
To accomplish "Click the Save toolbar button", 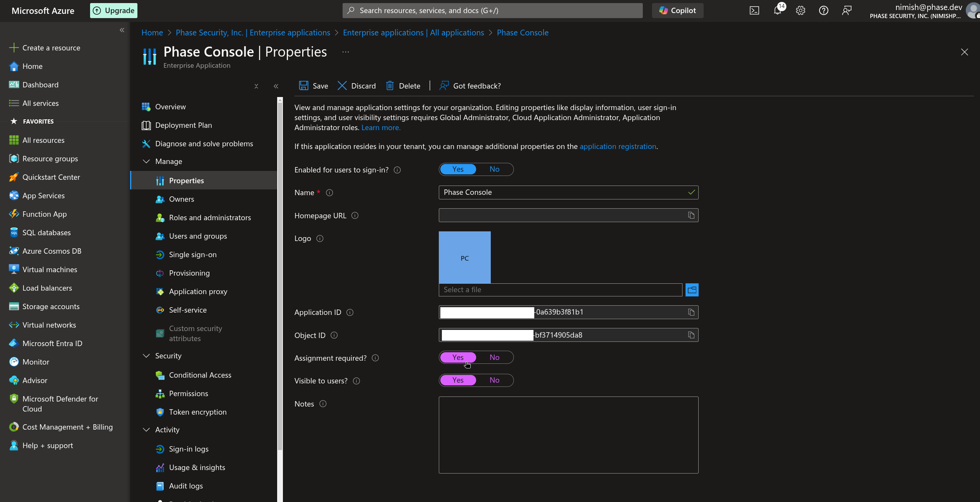I will click(314, 86).
